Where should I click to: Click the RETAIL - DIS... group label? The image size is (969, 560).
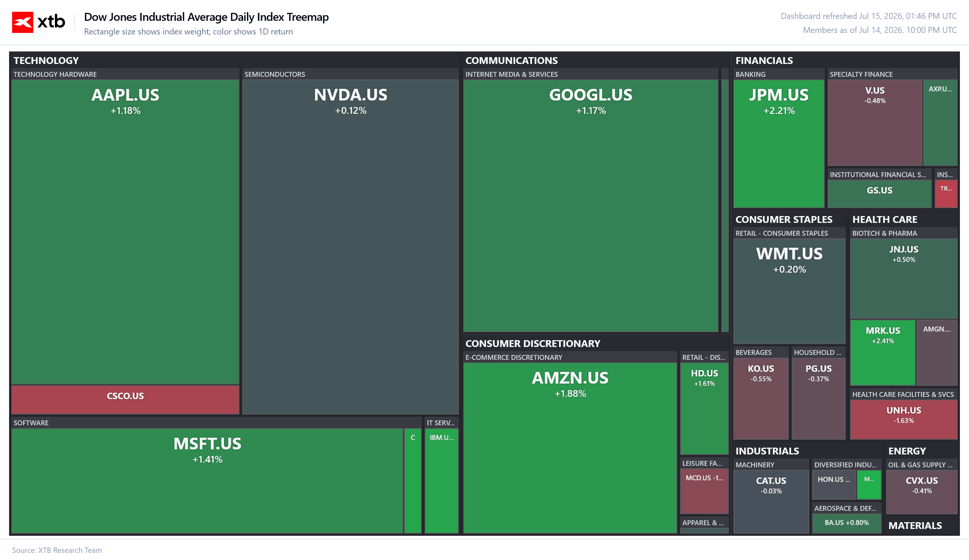click(x=704, y=358)
